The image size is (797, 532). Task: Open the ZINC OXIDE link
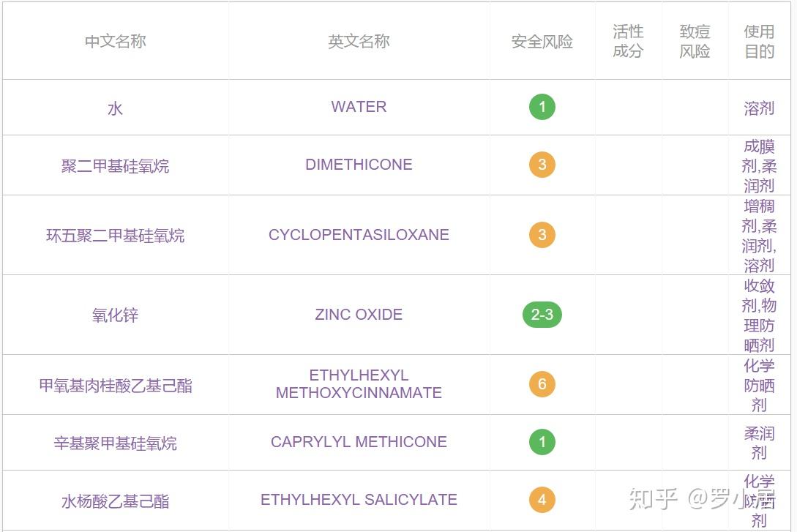pos(359,315)
